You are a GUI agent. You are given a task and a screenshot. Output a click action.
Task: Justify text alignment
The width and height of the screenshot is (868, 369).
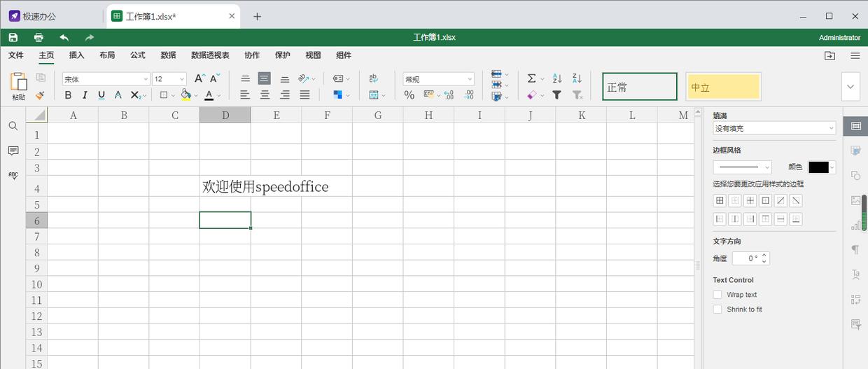click(x=304, y=95)
